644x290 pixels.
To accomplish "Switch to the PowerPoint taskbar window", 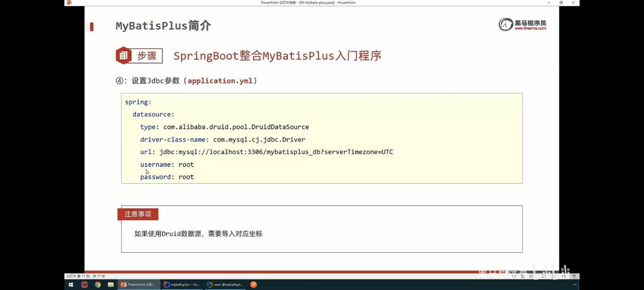I will click(x=139, y=284).
